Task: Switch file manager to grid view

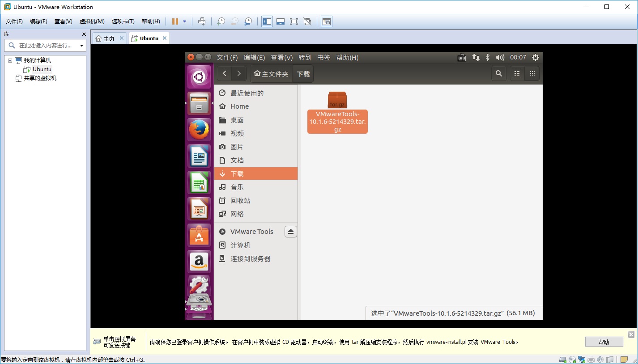Action: 532,74
